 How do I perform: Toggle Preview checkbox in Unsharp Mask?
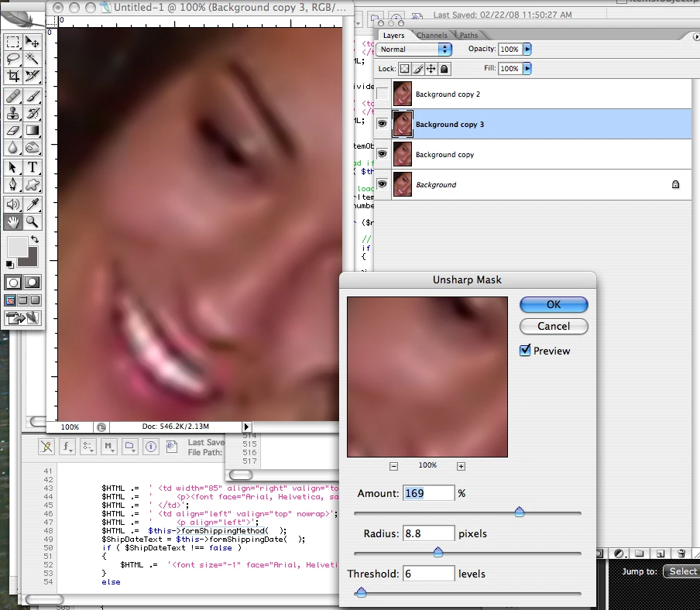525,351
